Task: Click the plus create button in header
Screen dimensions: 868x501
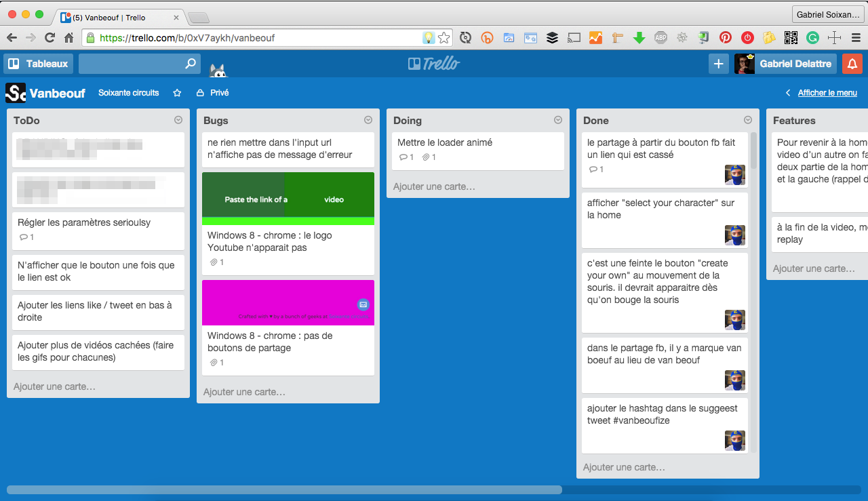Action: pyautogui.click(x=718, y=64)
